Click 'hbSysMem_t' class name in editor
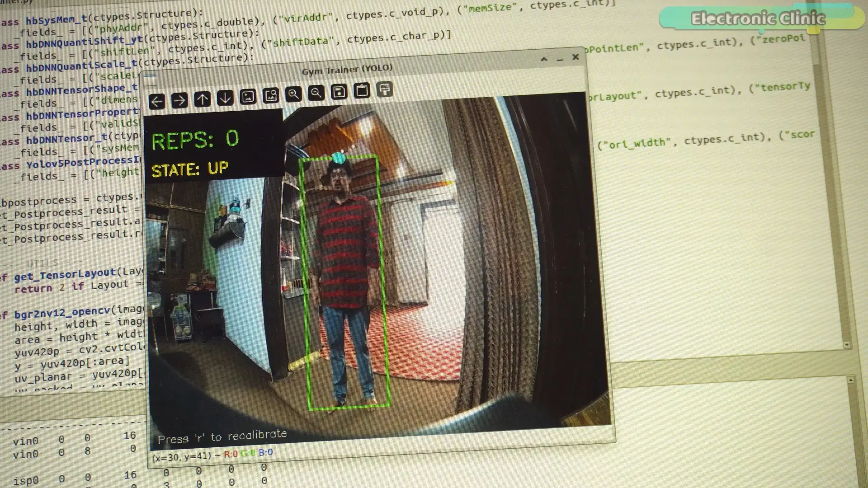The image size is (868, 488). coord(56,19)
